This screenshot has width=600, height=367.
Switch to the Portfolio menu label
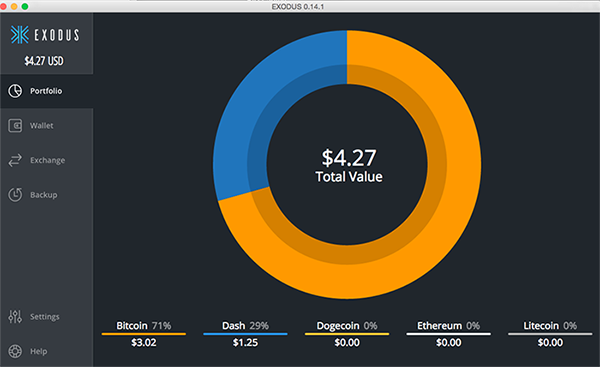pyautogui.click(x=46, y=91)
